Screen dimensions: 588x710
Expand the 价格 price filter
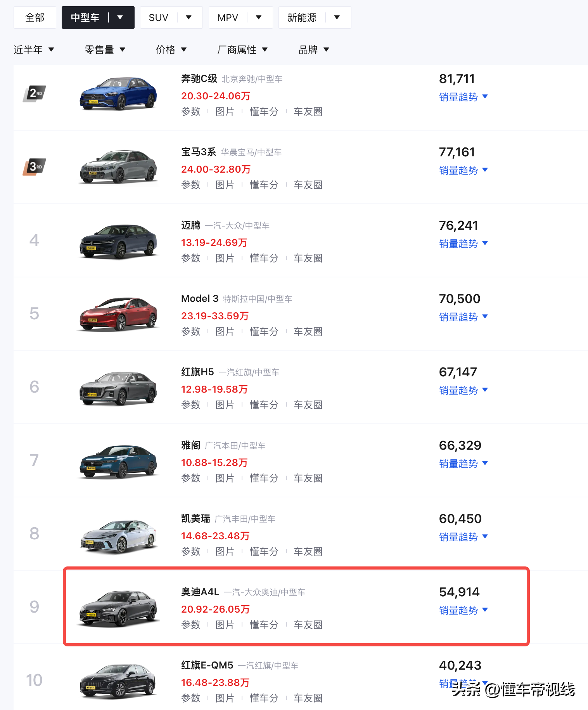[x=171, y=50]
